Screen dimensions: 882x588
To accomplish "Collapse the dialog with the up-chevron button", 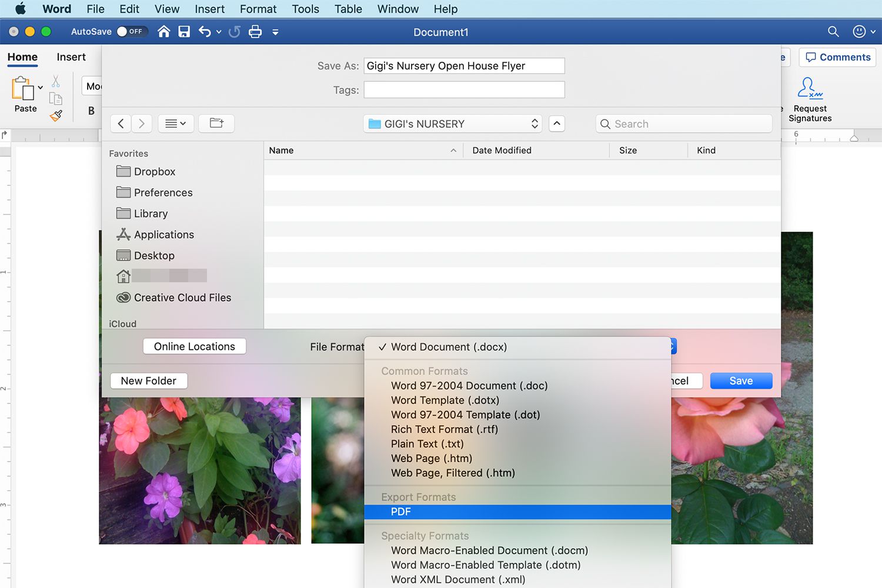I will (x=557, y=123).
